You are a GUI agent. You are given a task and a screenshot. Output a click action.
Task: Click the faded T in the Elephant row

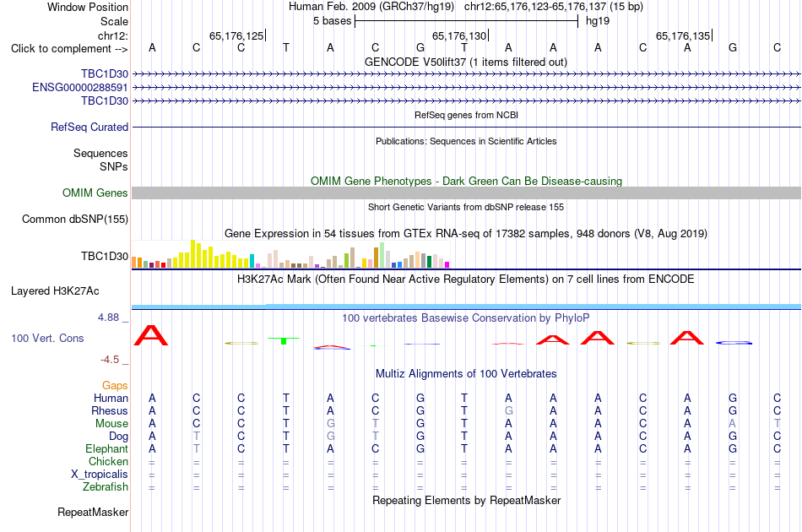197,448
